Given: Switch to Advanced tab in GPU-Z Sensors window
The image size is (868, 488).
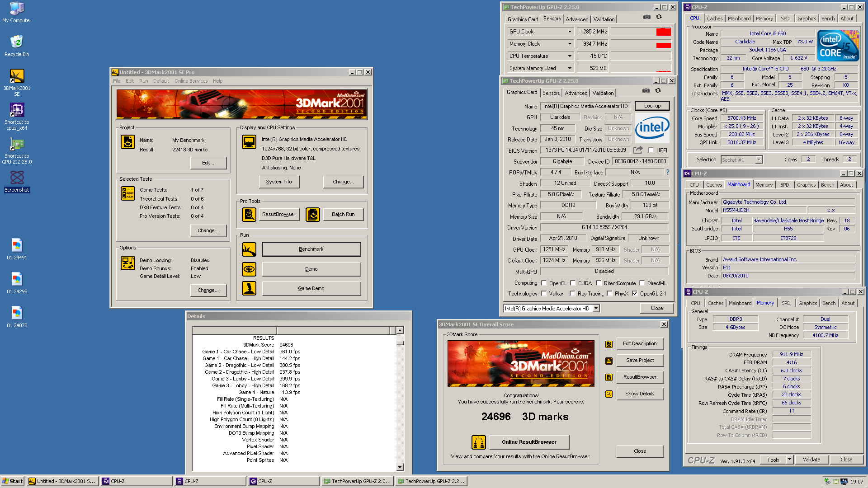Looking at the screenshot, I should tap(577, 19).
